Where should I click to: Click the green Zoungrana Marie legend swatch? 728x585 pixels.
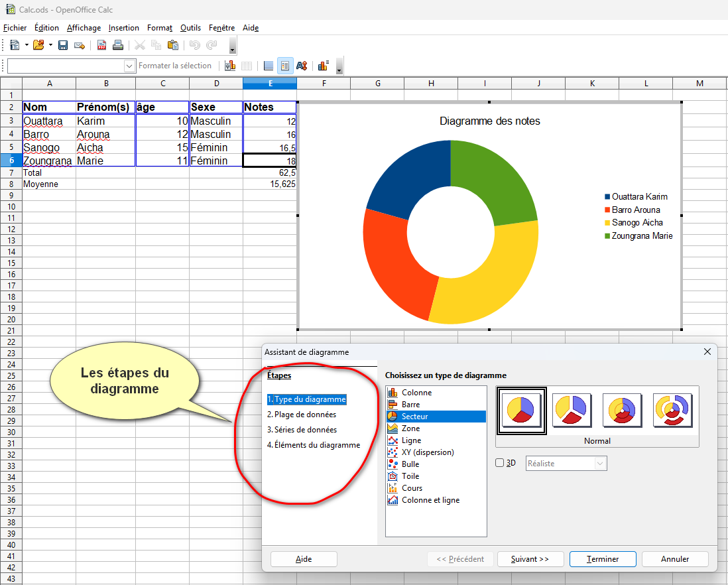[607, 236]
